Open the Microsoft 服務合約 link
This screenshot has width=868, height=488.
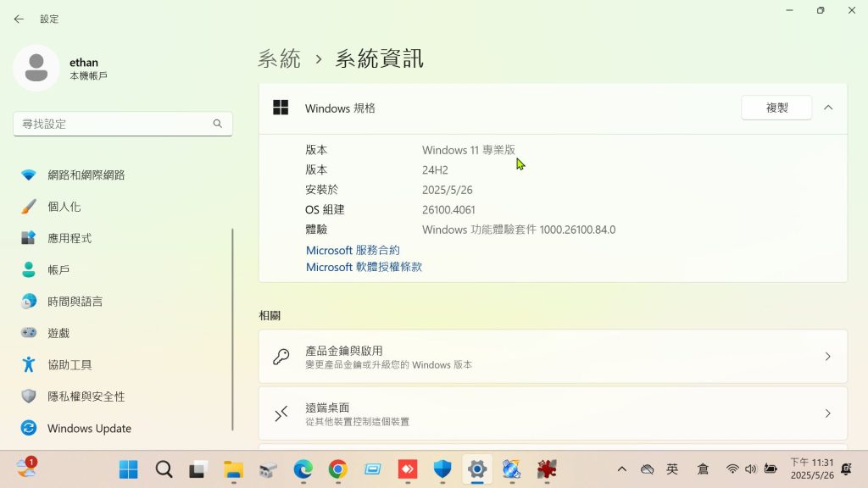(353, 251)
